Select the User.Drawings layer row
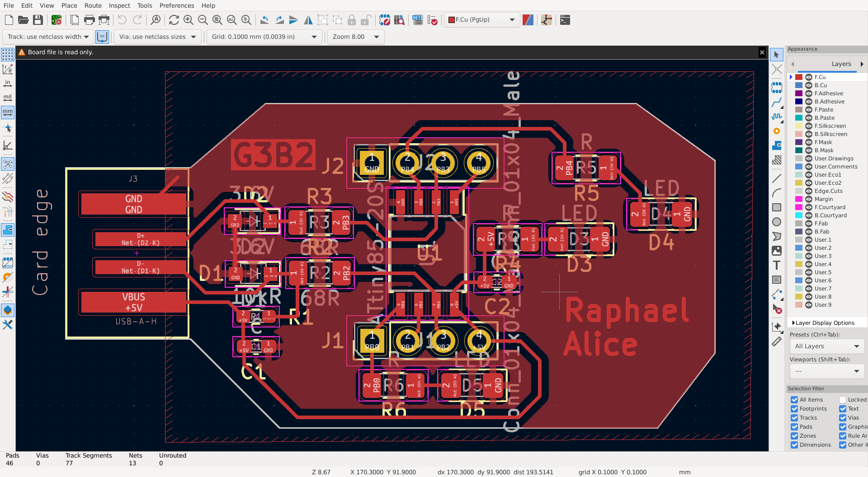The height and width of the screenshot is (477, 868). (x=827, y=159)
